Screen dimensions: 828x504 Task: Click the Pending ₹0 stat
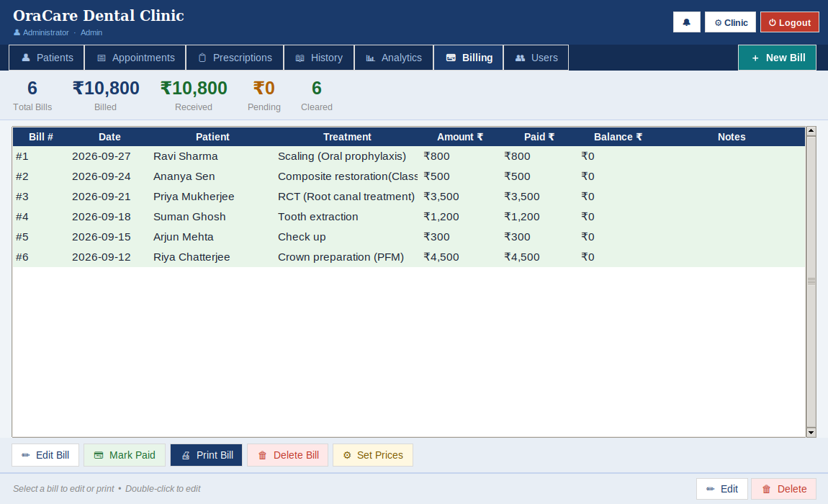[264, 96]
